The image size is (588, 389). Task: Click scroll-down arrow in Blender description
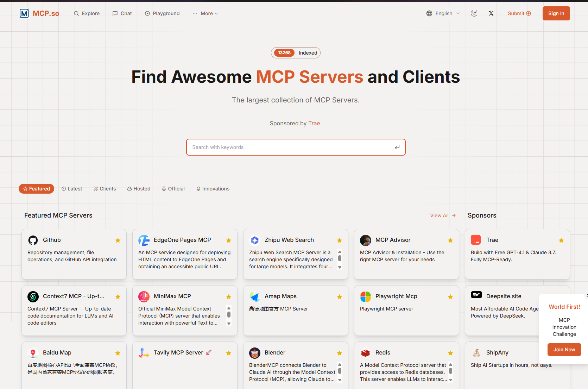click(340, 380)
